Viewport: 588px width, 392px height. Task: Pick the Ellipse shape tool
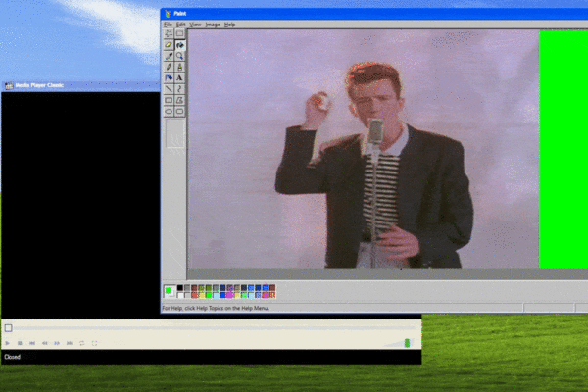[169, 111]
